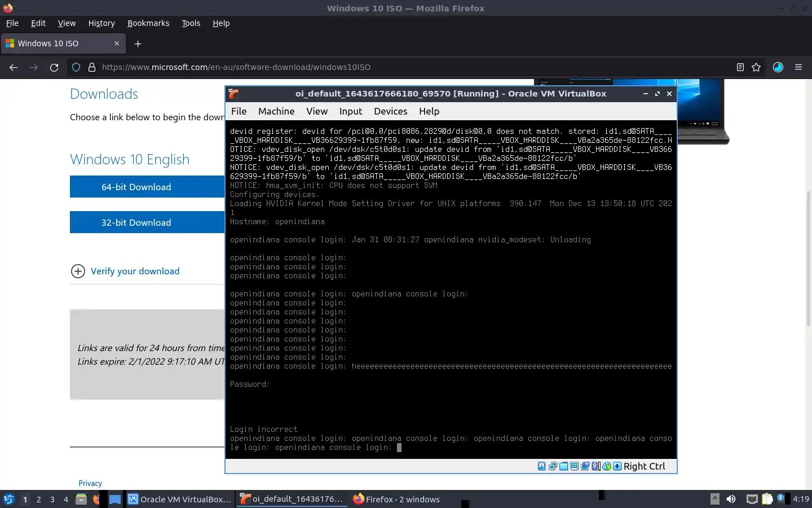Click VirtualBox CPU virtualization status icon
This screenshot has width=812, height=508.
[x=596, y=466]
